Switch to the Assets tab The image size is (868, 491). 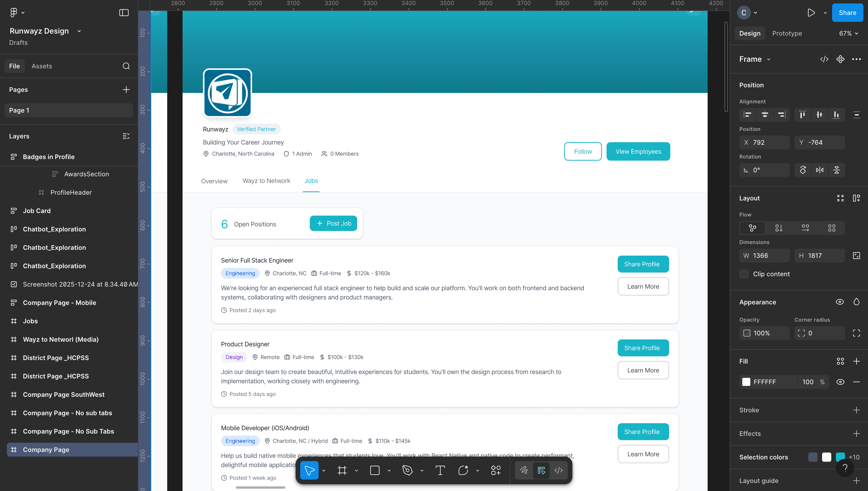pos(42,66)
